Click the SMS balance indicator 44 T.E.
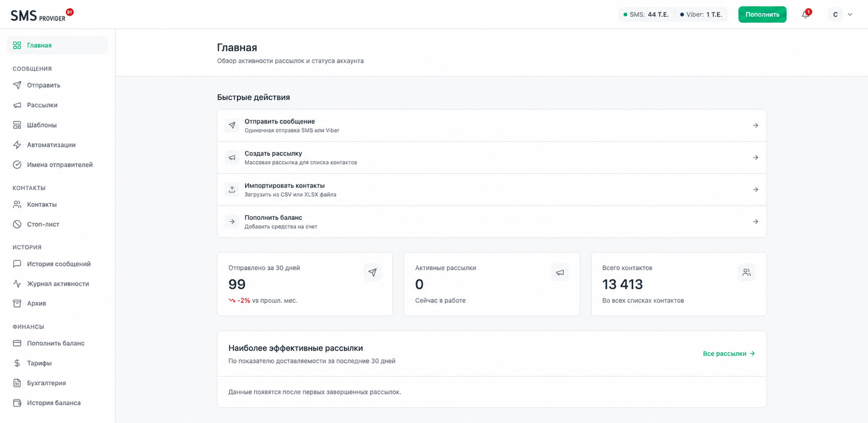The width and height of the screenshot is (868, 423). tap(646, 14)
